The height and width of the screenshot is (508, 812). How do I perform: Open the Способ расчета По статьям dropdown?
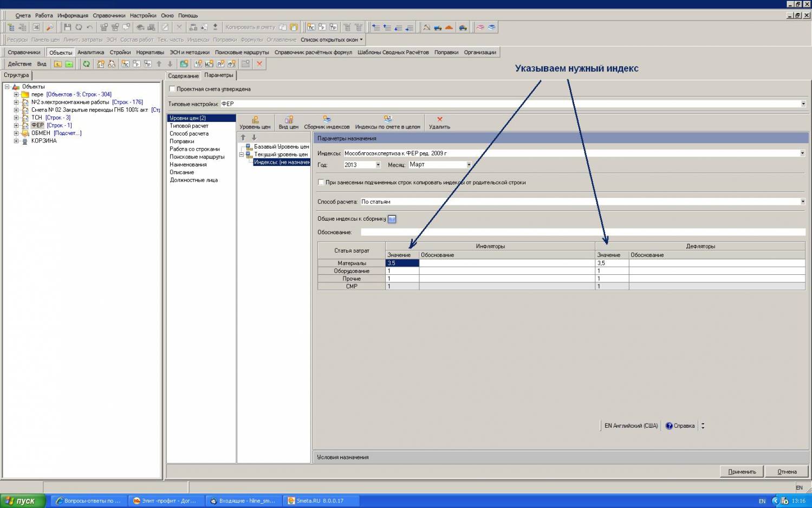pos(802,202)
